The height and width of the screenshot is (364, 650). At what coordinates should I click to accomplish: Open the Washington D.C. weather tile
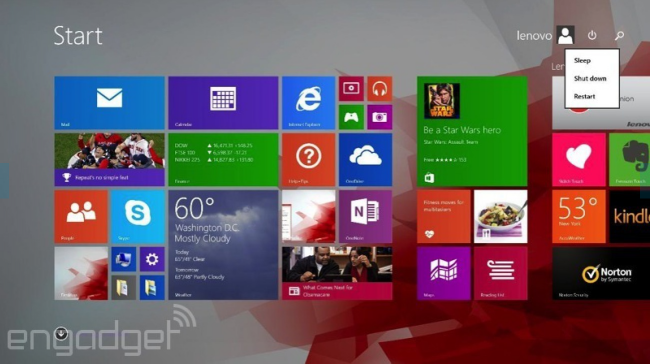(223, 245)
